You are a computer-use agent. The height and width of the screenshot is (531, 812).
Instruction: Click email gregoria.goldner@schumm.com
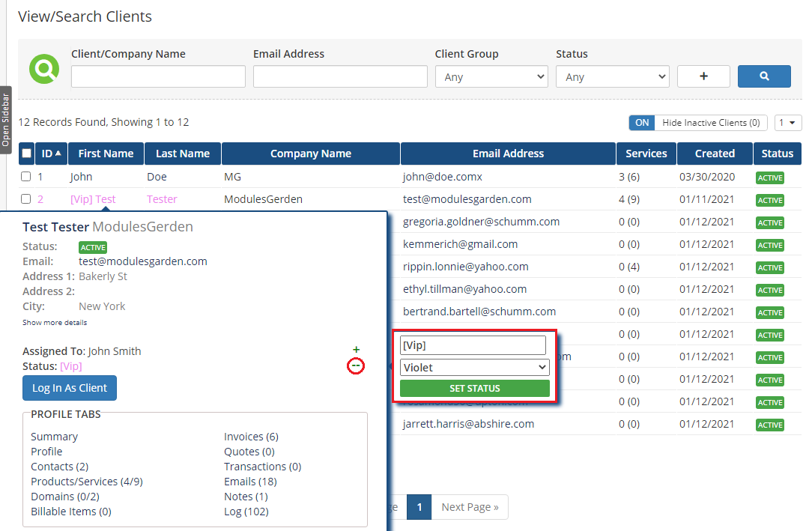[481, 222]
